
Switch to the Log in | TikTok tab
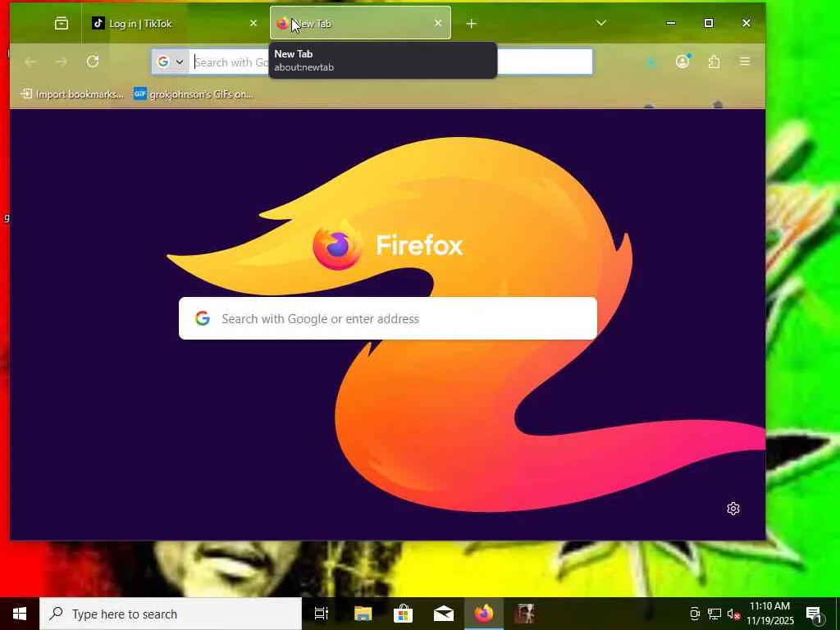click(172, 23)
